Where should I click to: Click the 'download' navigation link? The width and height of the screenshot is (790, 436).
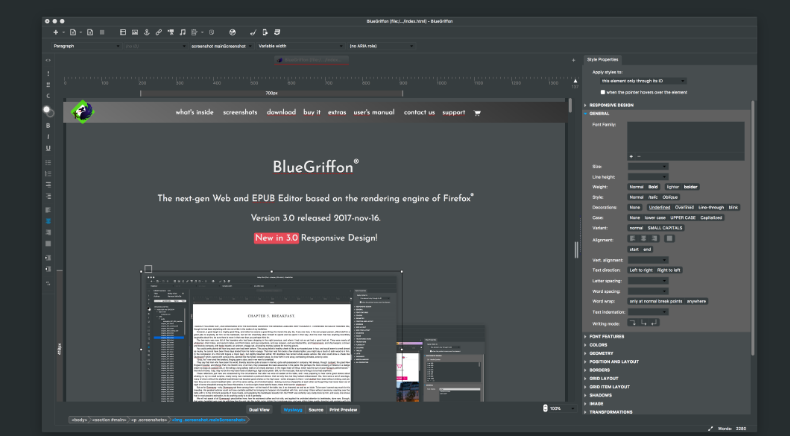click(281, 112)
